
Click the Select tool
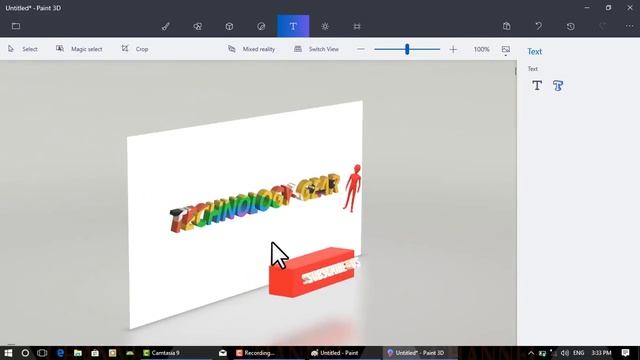pyautogui.click(x=23, y=49)
